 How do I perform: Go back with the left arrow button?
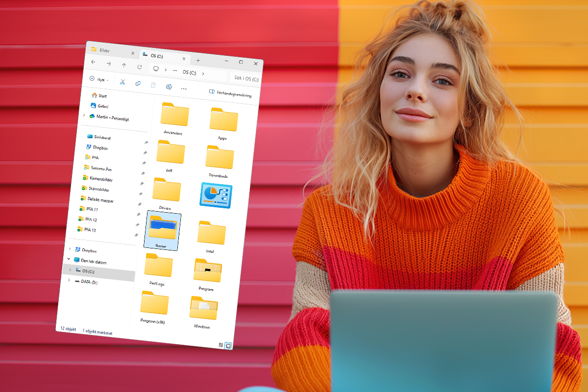tap(93, 63)
